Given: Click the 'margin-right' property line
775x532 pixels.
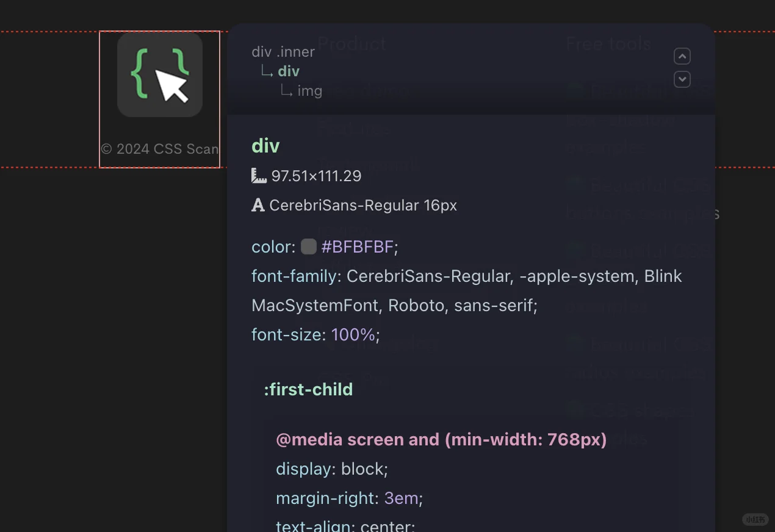Looking at the screenshot, I should (349, 498).
